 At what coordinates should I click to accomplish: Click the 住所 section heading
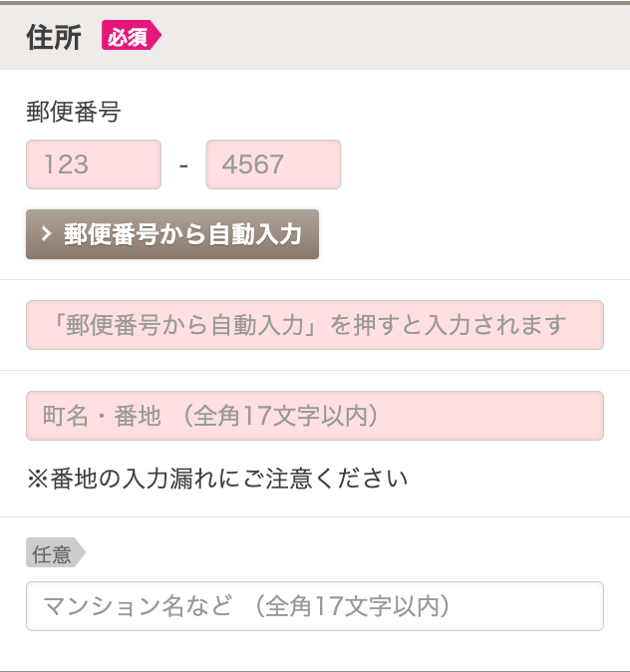[x=54, y=37]
